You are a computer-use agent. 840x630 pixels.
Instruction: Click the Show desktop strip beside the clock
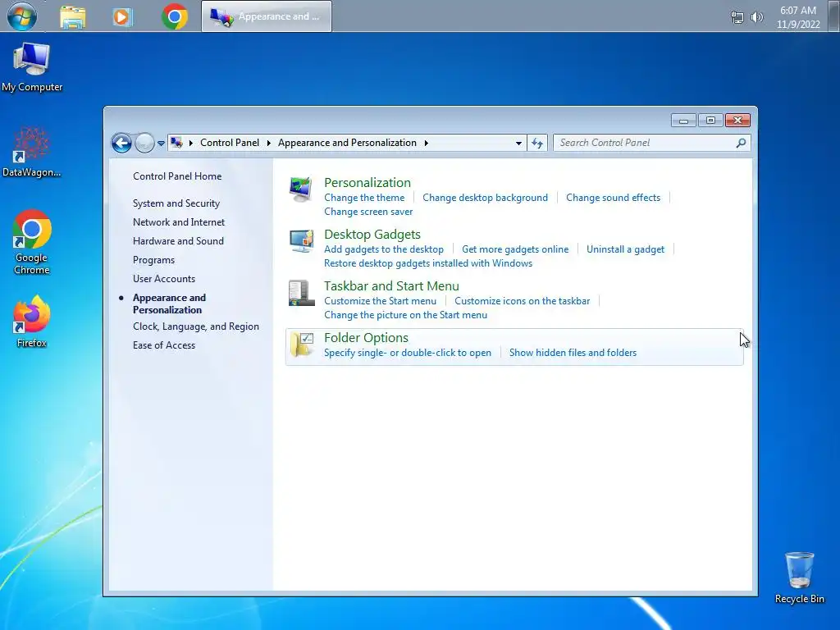[833, 16]
